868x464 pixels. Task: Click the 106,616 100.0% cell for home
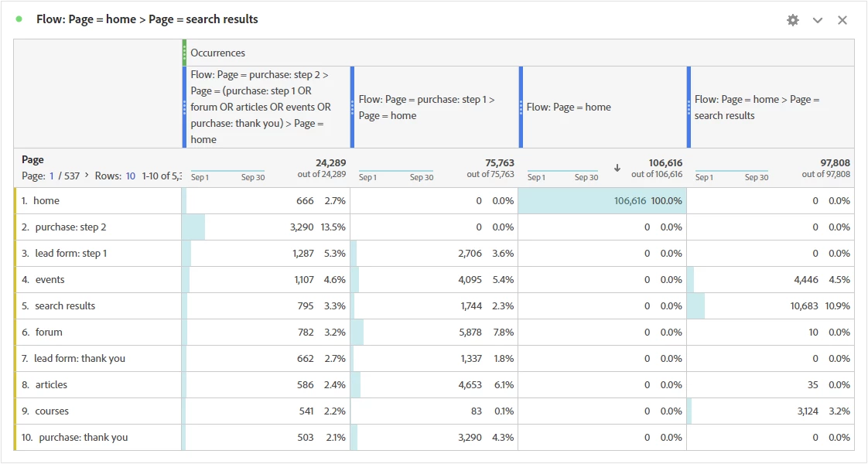coord(603,201)
